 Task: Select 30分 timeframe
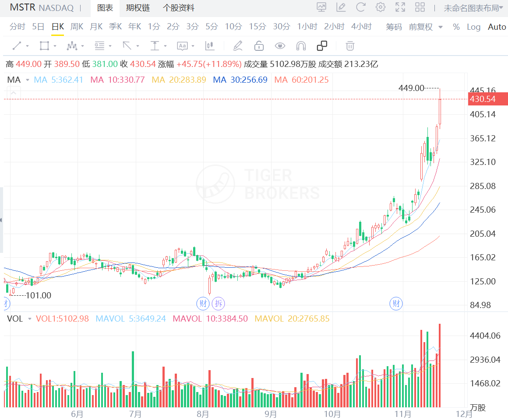[282, 27]
